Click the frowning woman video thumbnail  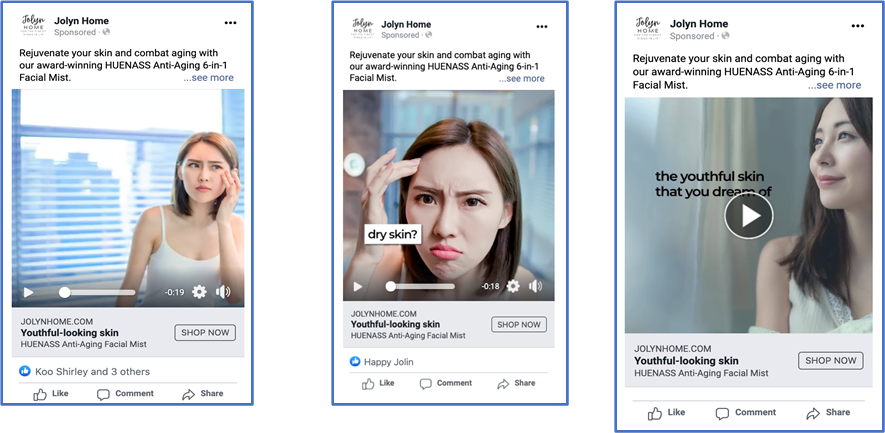[449, 195]
